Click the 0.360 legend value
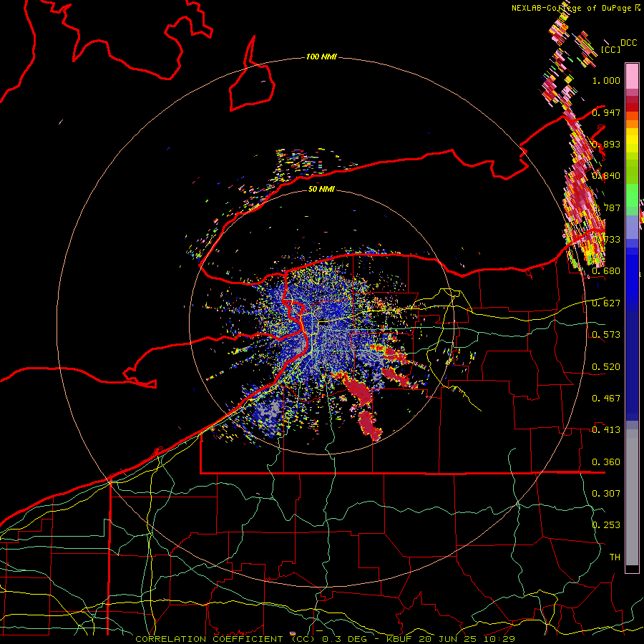 (x=606, y=462)
